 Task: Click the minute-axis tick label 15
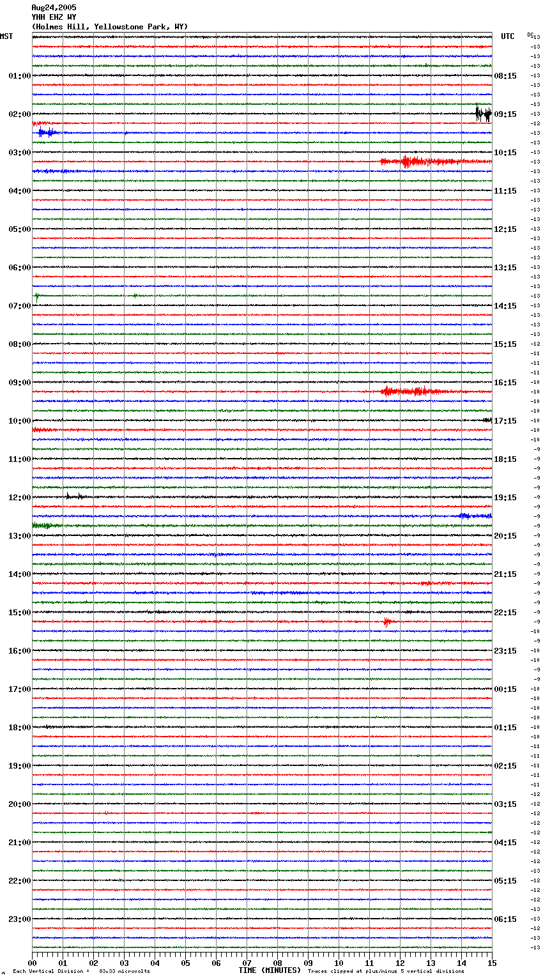pyautogui.click(x=492, y=963)
